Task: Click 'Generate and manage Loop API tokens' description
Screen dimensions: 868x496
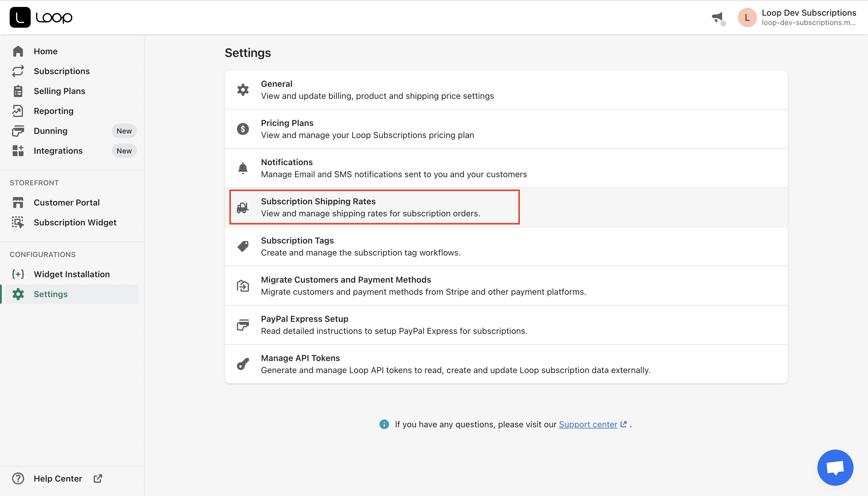Action: coord(455,370)
